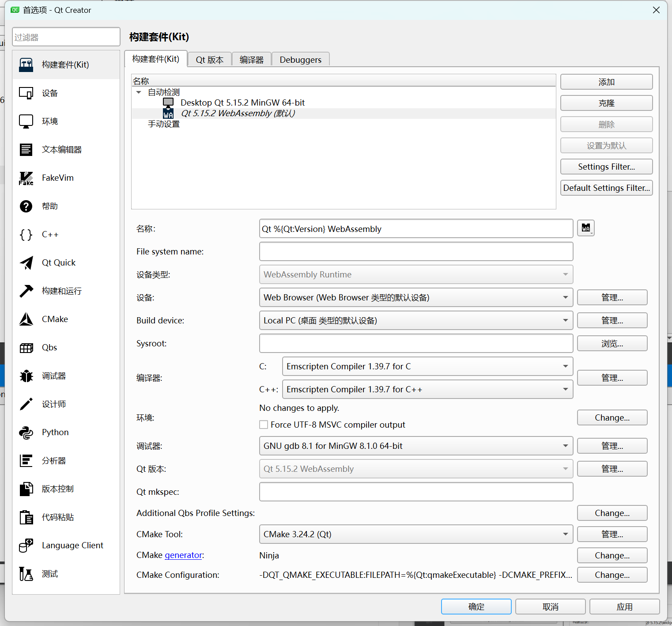Select the Qbs icon in sidebar
Viewport: 672px width, 626px height.
click(26, 348)
